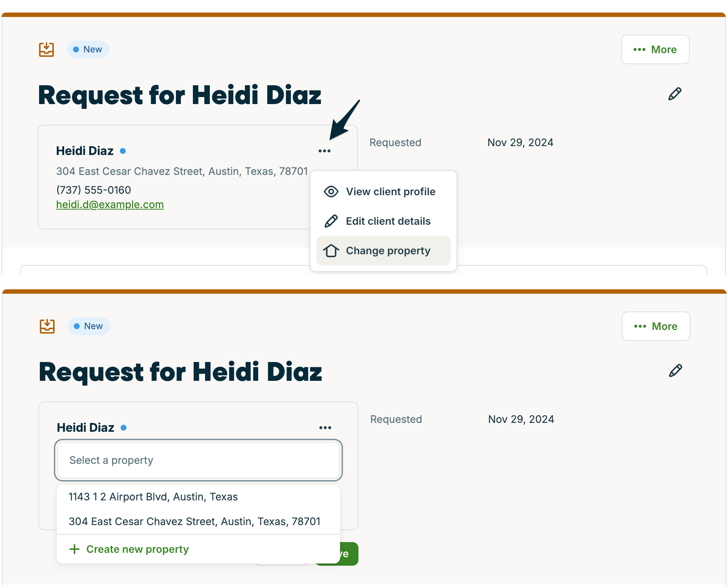Choose View client profile menu item
728x586 pixels.
pyautogui.click(x=391, y=192)
